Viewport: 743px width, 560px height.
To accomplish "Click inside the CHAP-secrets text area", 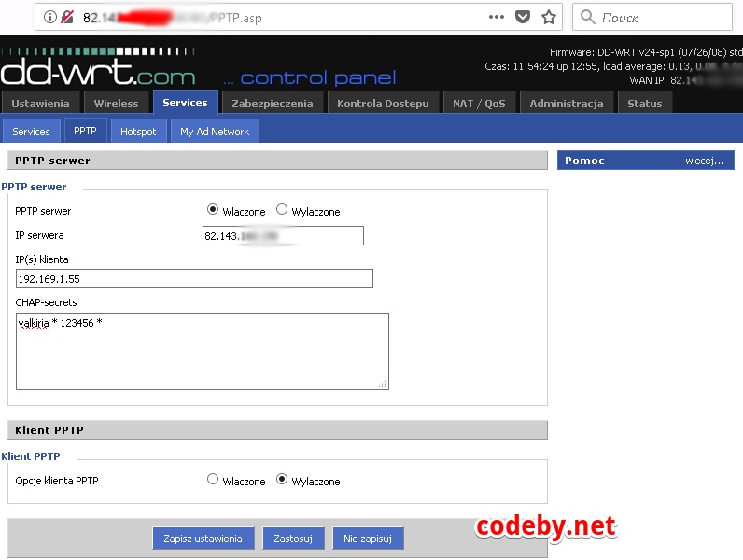I will click(x=202, y=351).
